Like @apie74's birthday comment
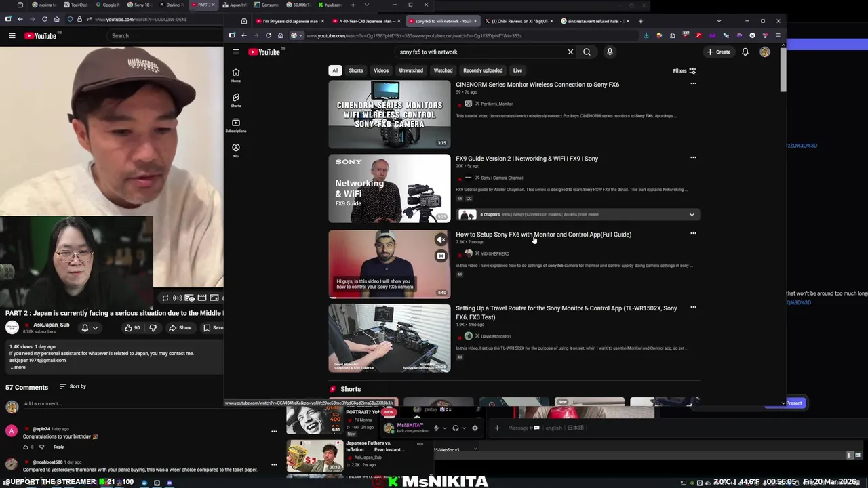The width and height of the screenshot is (868, 488). coord(26,447)
